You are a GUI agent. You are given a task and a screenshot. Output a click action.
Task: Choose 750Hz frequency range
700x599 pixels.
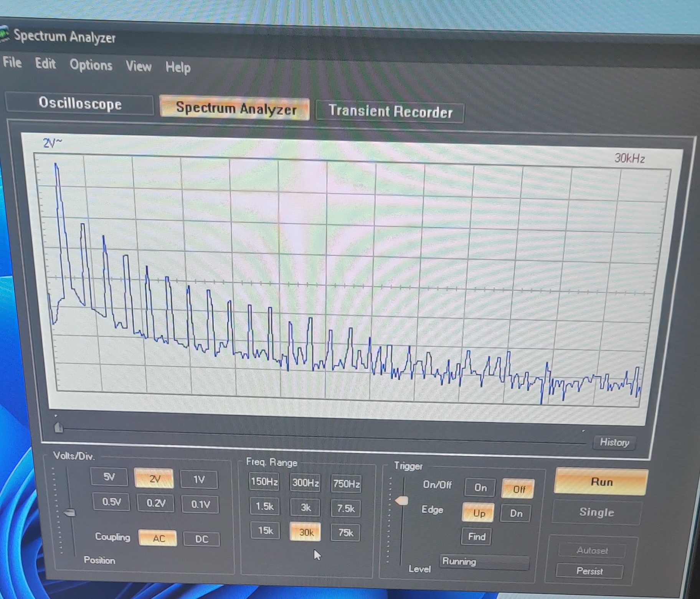[346, 484]
